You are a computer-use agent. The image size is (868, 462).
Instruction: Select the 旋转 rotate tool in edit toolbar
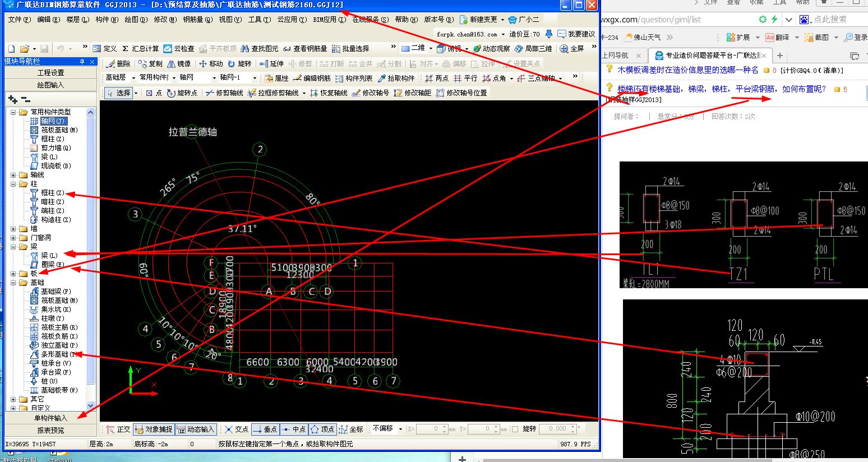coord(239,64)
